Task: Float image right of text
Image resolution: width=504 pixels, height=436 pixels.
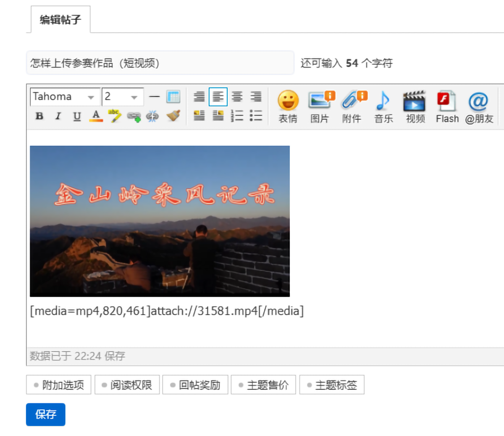Action: point(218,116)
